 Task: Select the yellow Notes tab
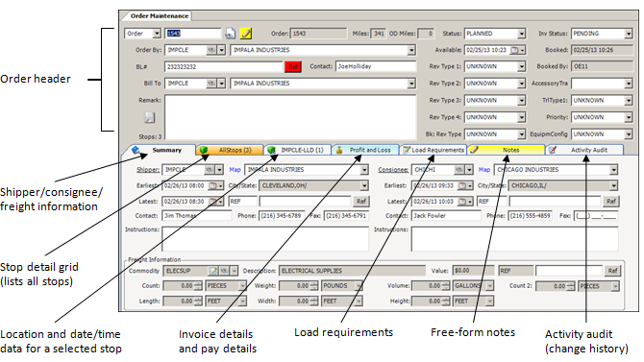(506, 150)
